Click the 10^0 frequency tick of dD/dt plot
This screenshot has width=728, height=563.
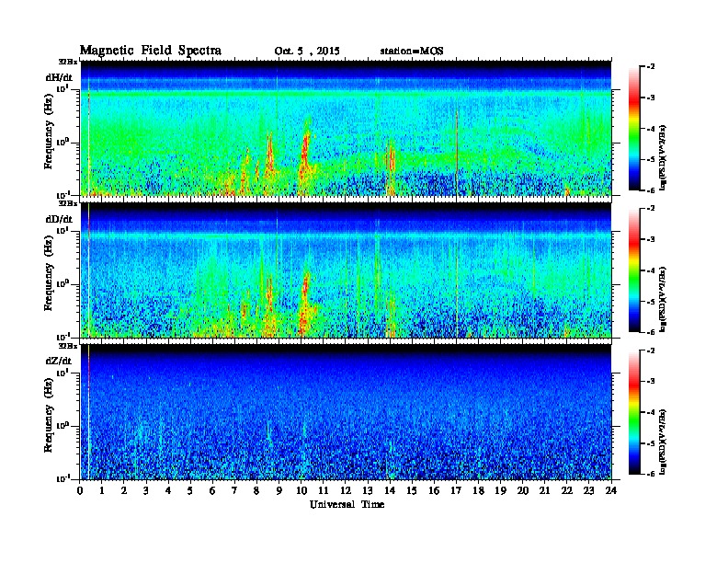63,283
